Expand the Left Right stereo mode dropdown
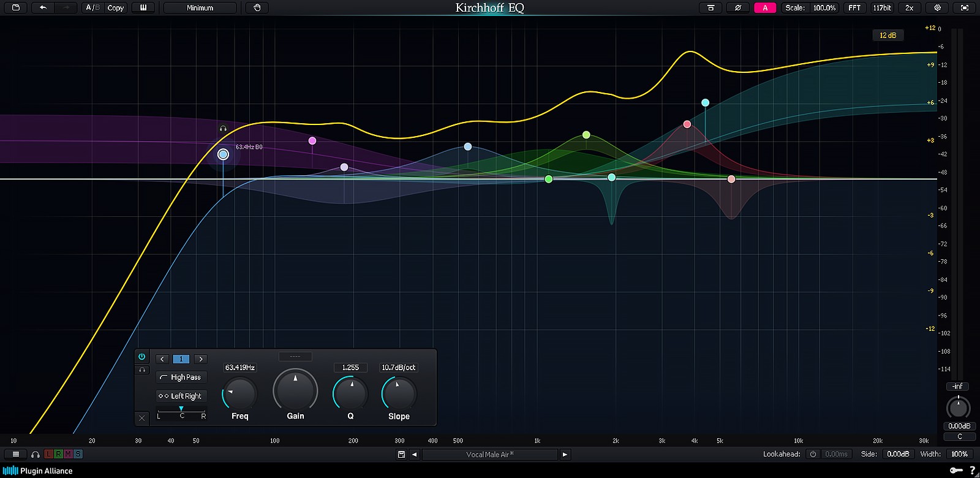 (x=181, y=396)
